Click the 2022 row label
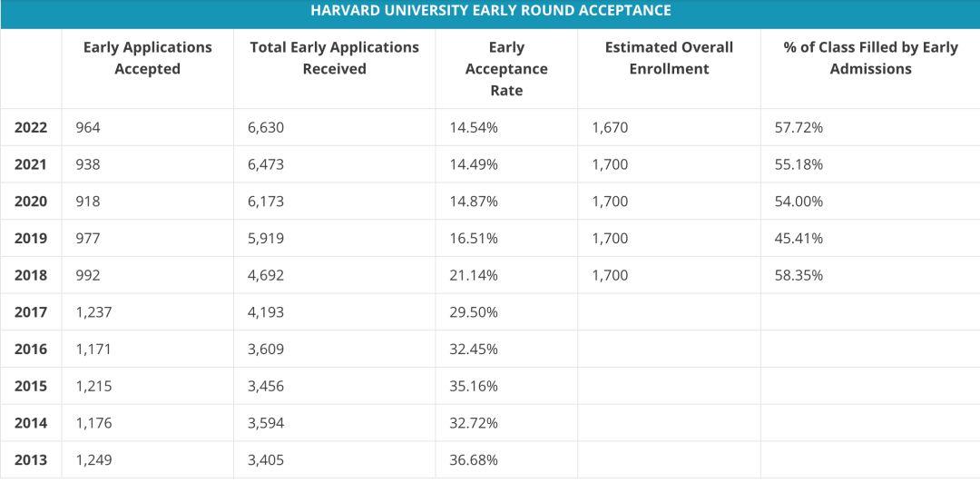 pos(31,128)
